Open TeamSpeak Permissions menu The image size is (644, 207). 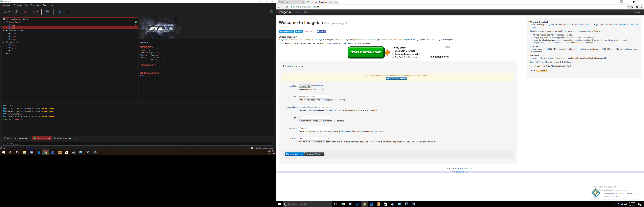[x=35, y=5]
